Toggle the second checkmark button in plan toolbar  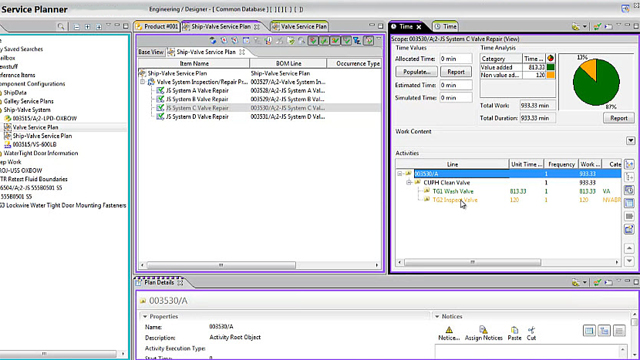pos(324,40)
